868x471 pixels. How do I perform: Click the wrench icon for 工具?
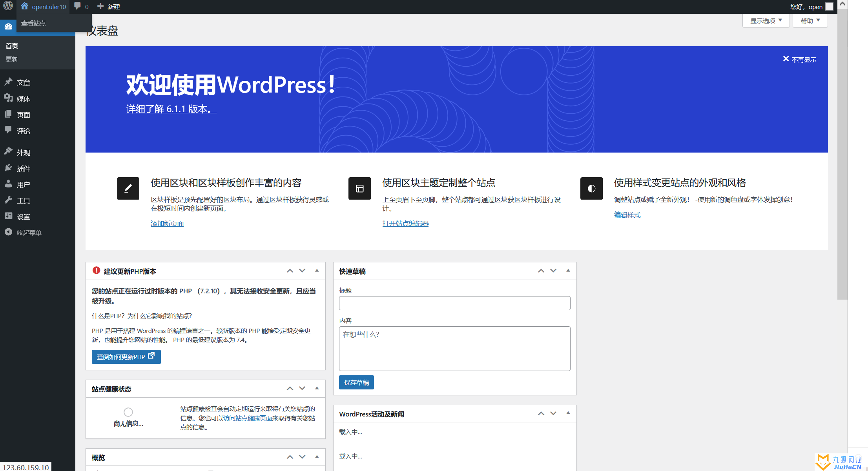tap(8, 200)
